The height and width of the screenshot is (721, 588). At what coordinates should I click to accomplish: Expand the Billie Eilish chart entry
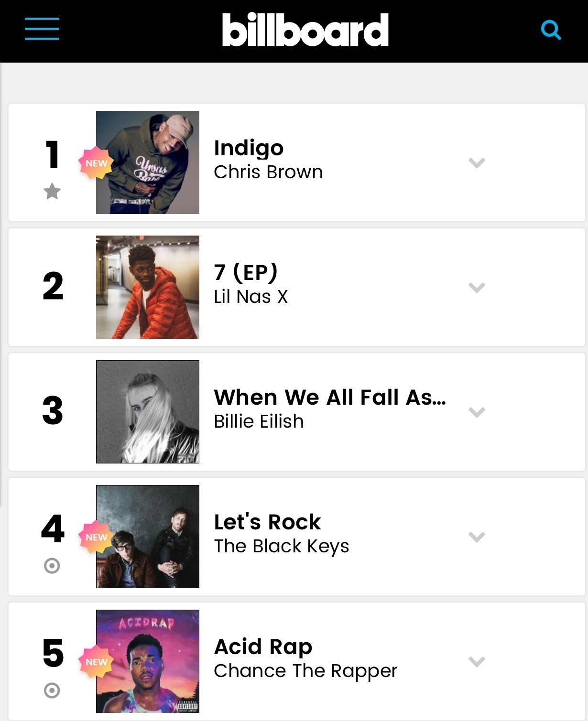pyautogui.click(x=477, y=412)
